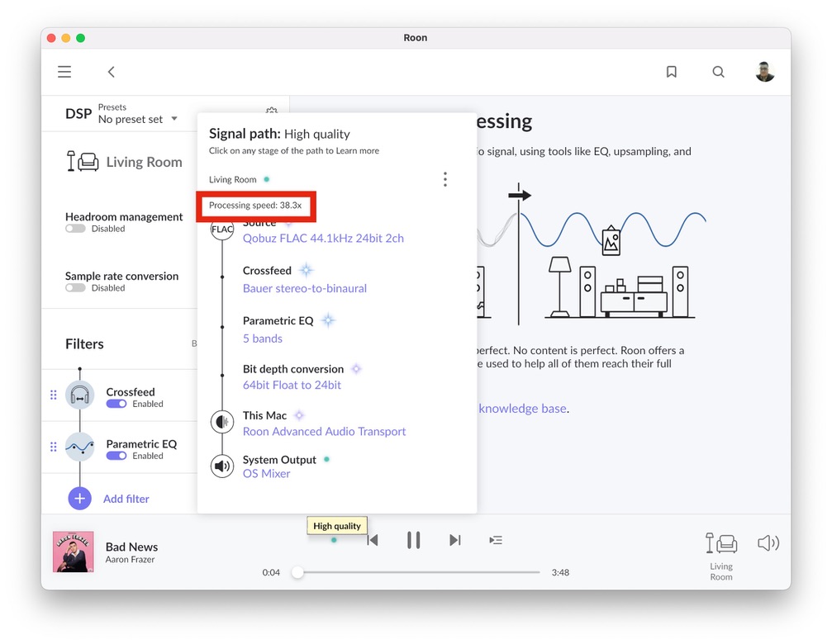Open the knowledge base link
Screen dimensions: 832x644
pyautogui.click(x=523, y=408)
